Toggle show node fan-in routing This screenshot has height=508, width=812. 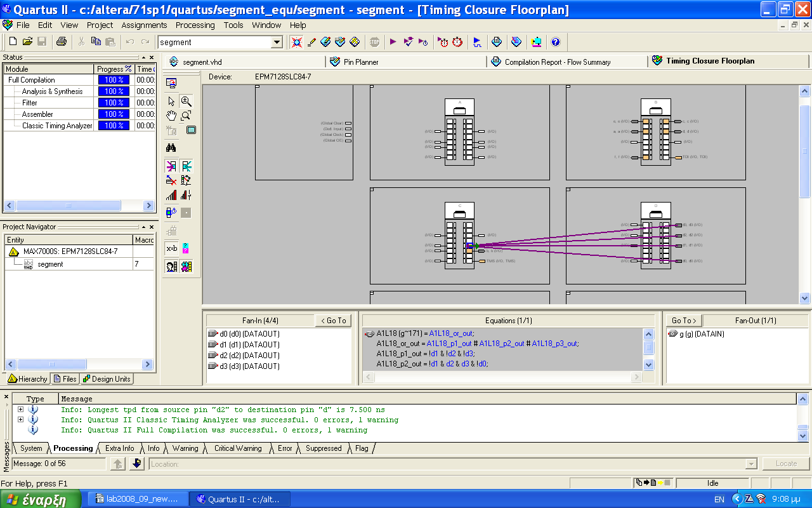tap(171, 166)
